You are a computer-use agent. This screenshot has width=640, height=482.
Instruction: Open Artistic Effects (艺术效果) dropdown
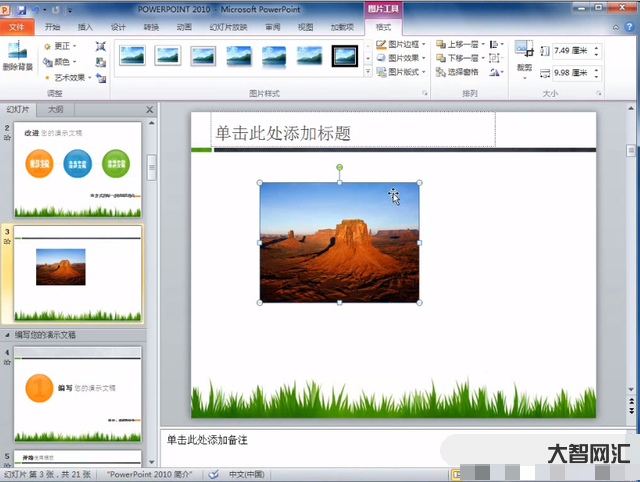click(68, 77)
